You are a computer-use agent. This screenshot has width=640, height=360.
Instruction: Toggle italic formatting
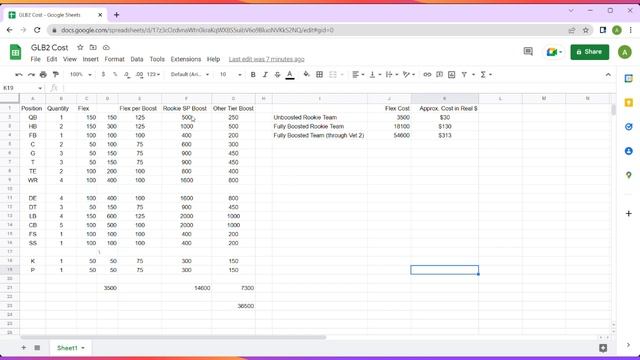(x=265, y=75)
